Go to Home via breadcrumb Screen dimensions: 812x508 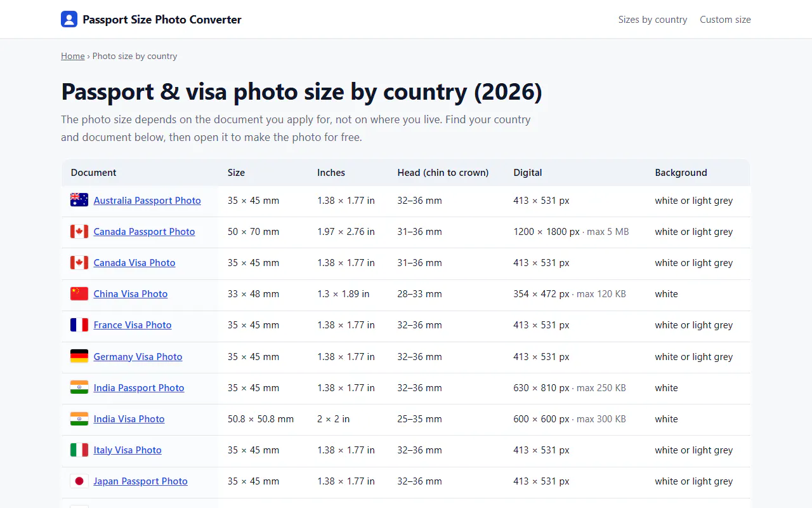[73, 56]
